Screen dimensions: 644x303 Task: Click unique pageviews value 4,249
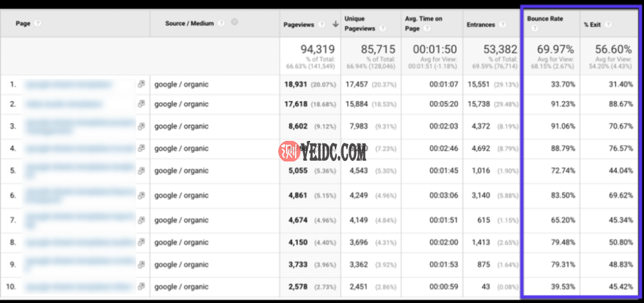pyautogui.click(x=359, y=195)
